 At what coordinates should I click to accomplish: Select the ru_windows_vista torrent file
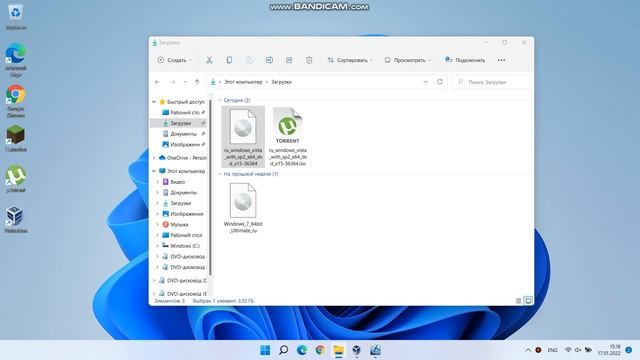(288, 137)
